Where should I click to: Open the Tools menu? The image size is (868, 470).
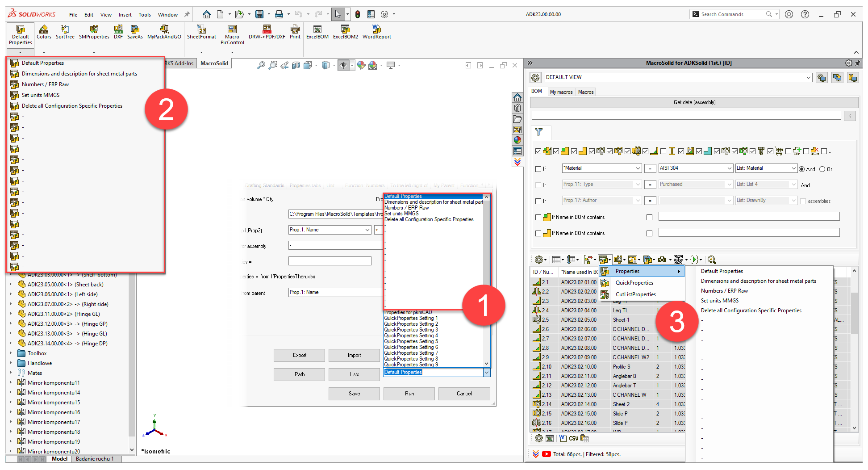click(x=145, y=15)
